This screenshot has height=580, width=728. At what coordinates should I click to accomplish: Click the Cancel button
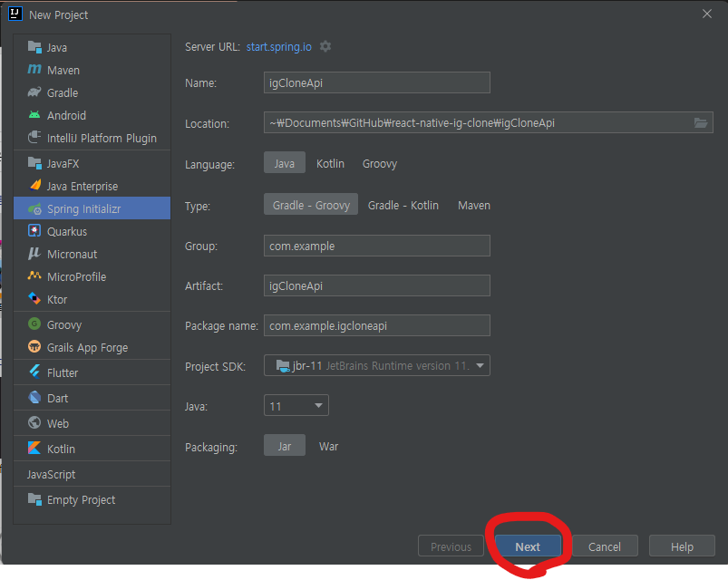[x=605, y=546]
